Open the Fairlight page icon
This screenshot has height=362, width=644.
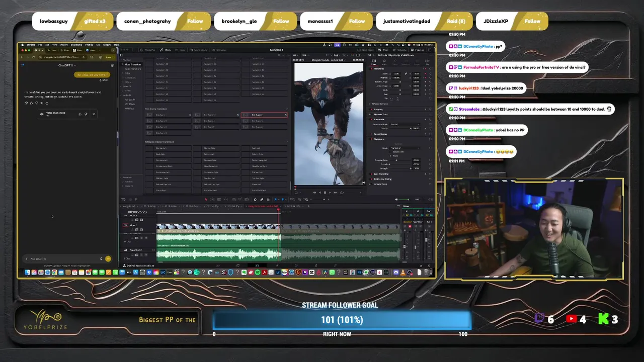(315, 265)
